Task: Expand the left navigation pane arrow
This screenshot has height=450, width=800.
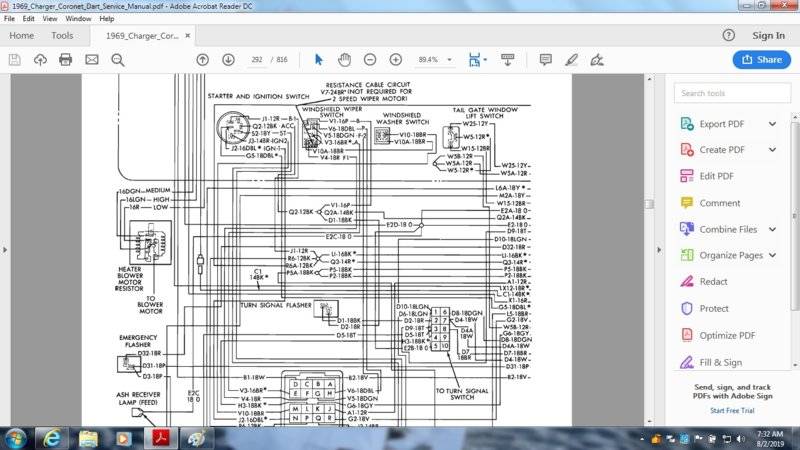Action: [x=5, y=250]
